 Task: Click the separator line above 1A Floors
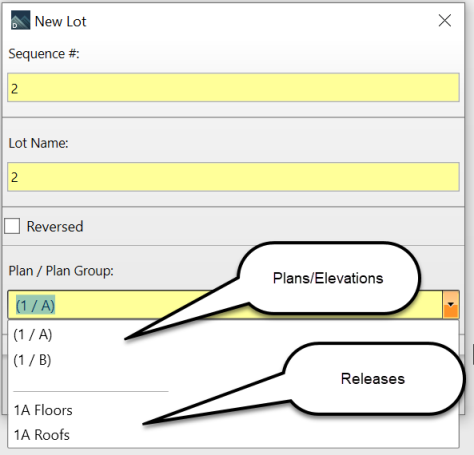pos(91,391)
